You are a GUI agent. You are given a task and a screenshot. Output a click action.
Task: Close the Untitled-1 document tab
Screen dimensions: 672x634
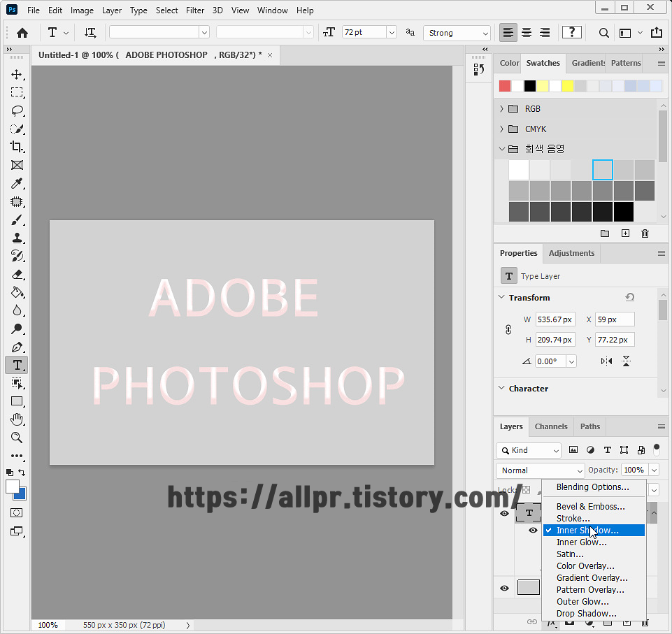point(270,55)
